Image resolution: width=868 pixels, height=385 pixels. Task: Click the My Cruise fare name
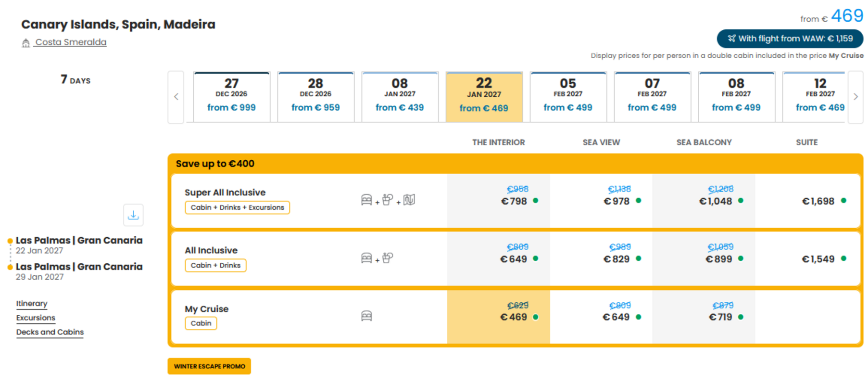pos(207,309)
